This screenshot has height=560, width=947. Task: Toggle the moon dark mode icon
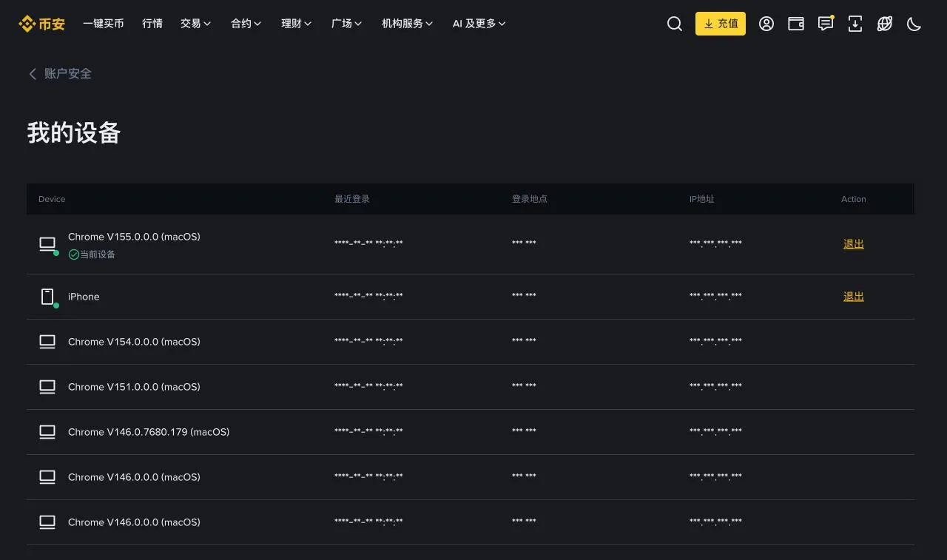pos(914,24)
